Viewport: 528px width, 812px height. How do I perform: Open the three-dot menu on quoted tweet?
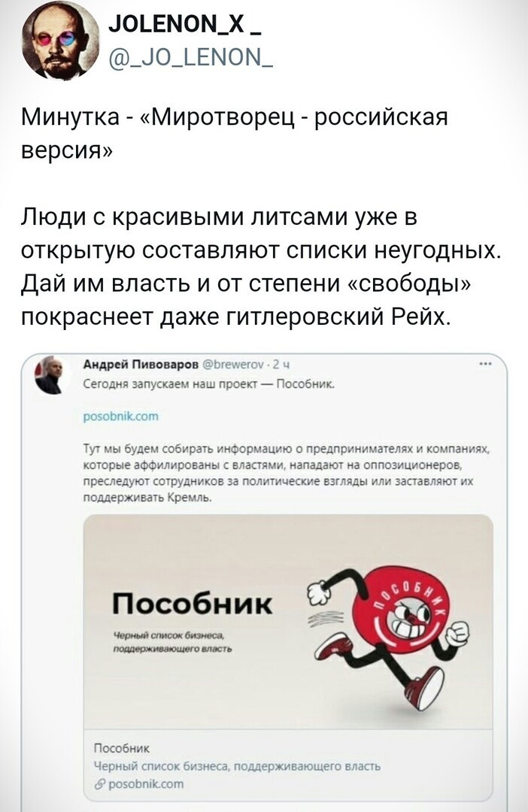(485, 365)
